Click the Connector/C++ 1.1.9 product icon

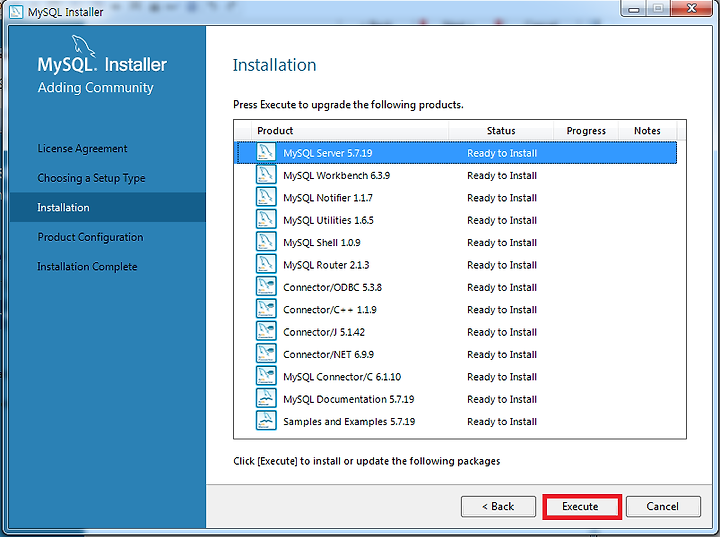(x=266, y=309)
